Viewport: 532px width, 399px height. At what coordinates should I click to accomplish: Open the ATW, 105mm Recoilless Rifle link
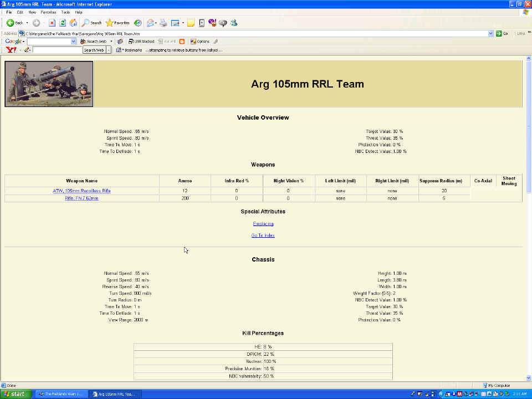click(x=81, y=191)
